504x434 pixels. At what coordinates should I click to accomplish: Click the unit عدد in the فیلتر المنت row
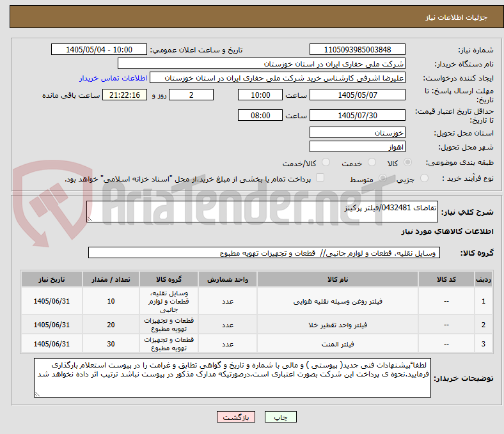point(228,344)
